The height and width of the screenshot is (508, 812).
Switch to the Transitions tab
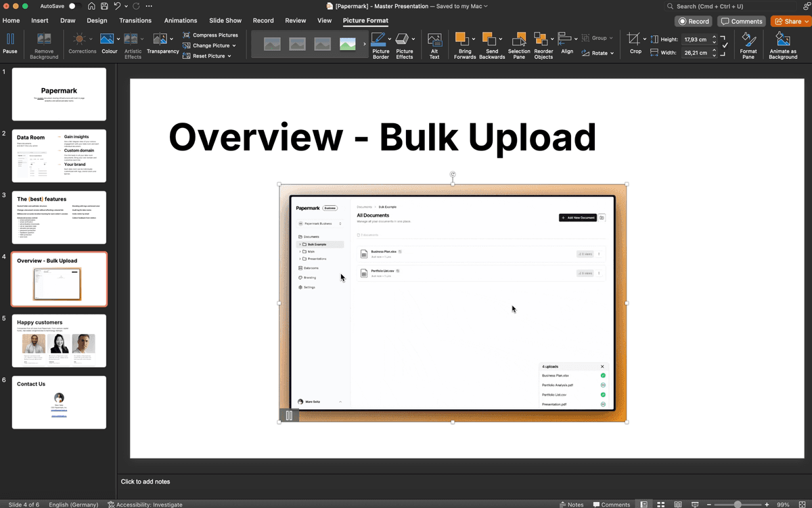point(135,21)
